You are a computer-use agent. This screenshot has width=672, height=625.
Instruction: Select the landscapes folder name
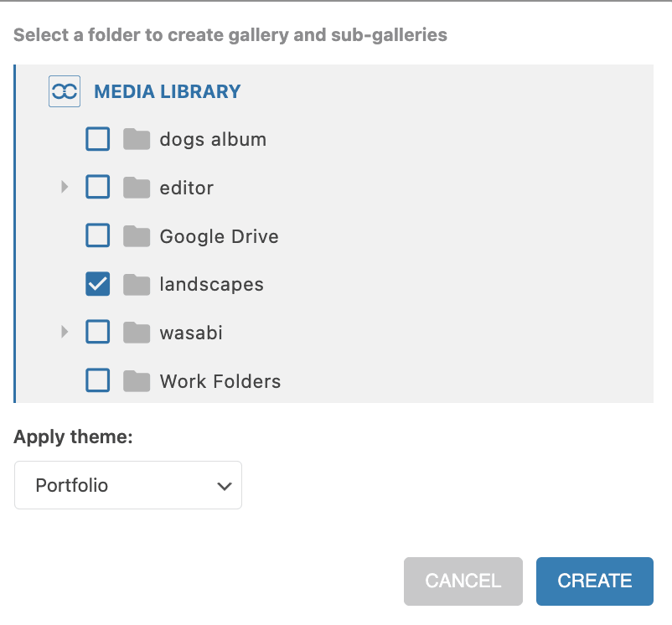click(x=211, y=285)
